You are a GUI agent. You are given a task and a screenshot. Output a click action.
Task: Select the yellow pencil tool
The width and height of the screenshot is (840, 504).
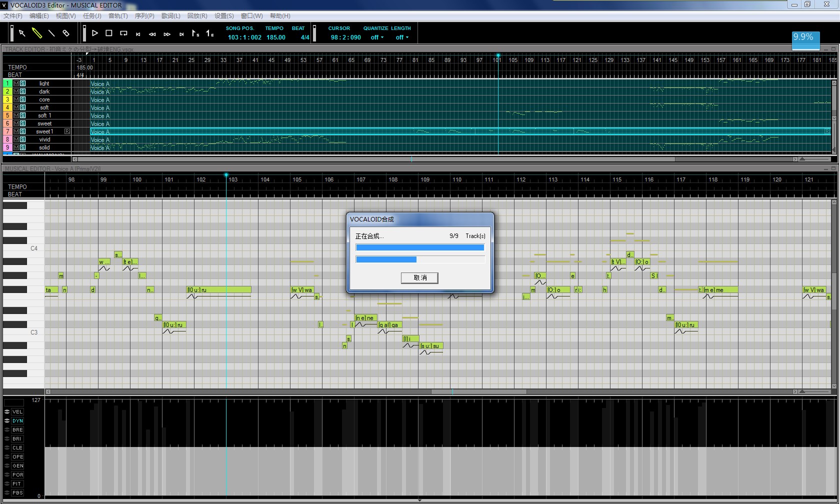tap(37, 33)
